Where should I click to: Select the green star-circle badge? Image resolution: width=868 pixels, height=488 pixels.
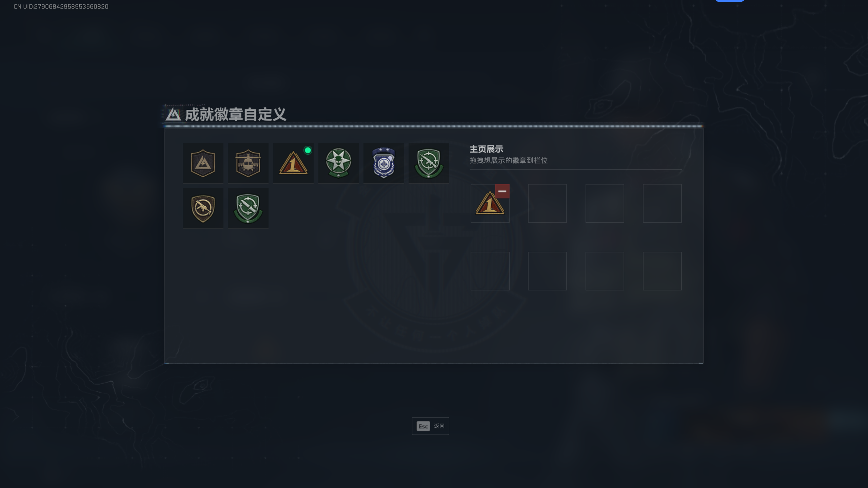click(x=338, y=163)
